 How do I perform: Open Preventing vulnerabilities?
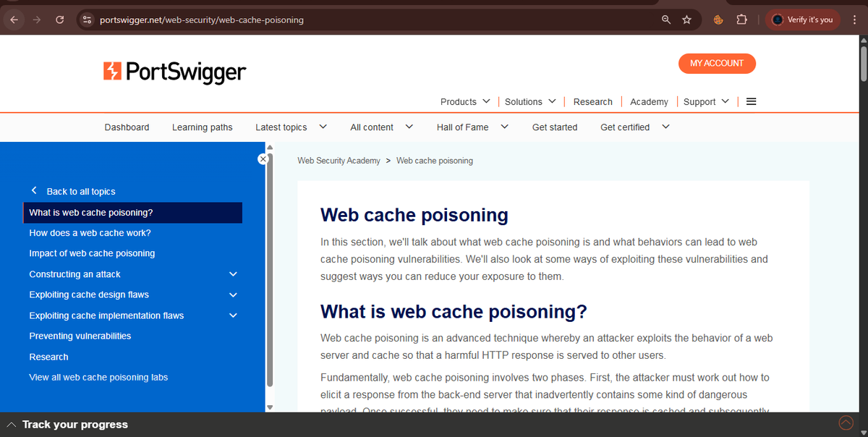(x=80, y=336)
